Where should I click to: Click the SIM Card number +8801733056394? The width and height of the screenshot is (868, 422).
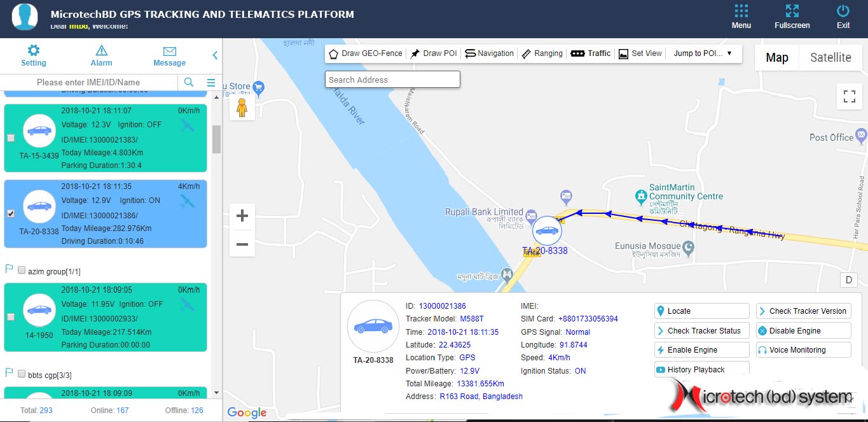tap(588, 319)
